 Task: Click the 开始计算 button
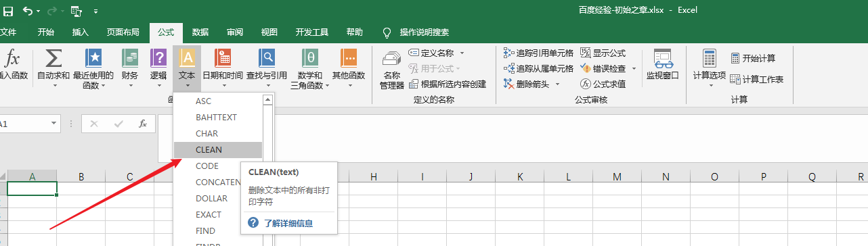pyautogui.click(x=752, y=58)
